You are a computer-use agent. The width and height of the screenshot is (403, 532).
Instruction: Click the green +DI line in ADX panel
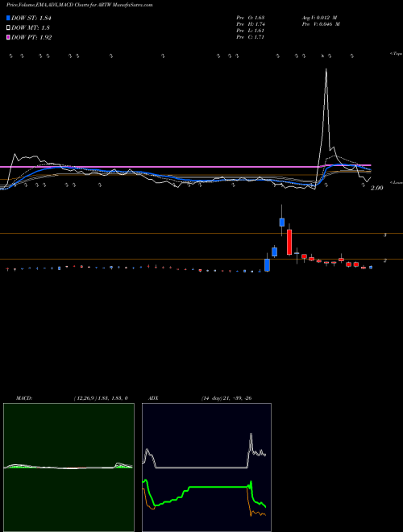[x=217, y=487]
